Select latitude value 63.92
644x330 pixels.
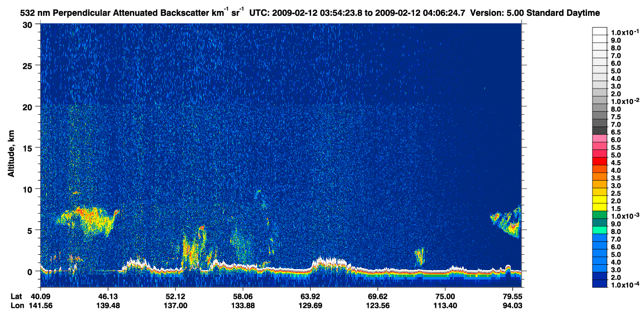310,296
